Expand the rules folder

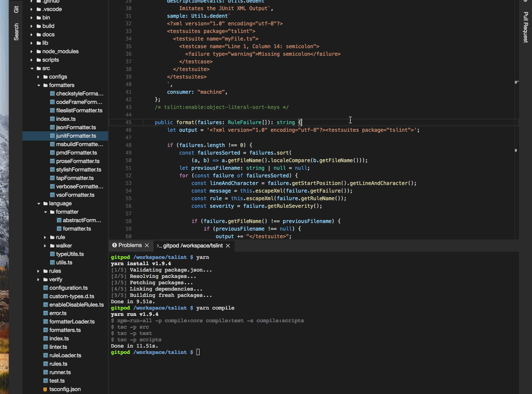pyautogui.click(x=38, y=271)
